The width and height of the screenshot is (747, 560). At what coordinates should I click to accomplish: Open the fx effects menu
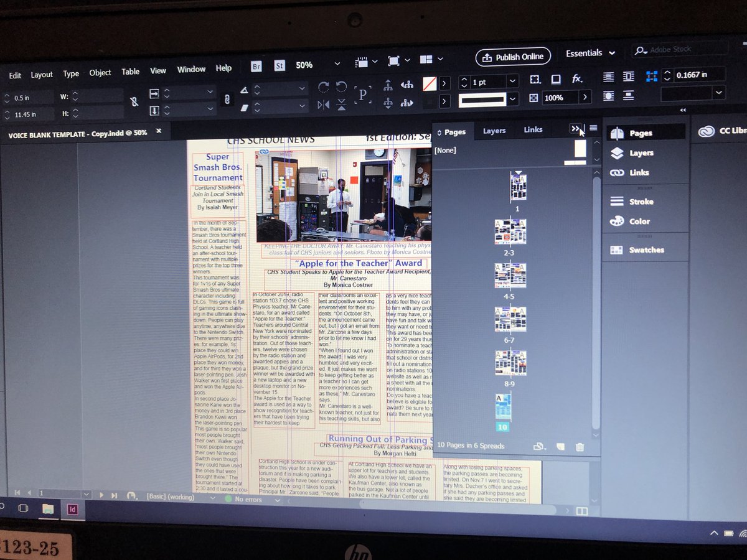tap(577, 79)
